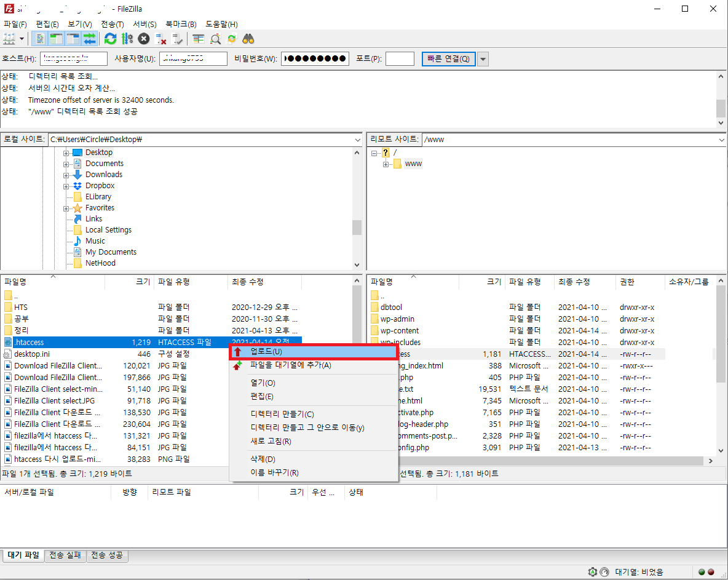Open quick connect history dropdown
Viewport: 728px width, 580px height.
(x=483, y=59)
